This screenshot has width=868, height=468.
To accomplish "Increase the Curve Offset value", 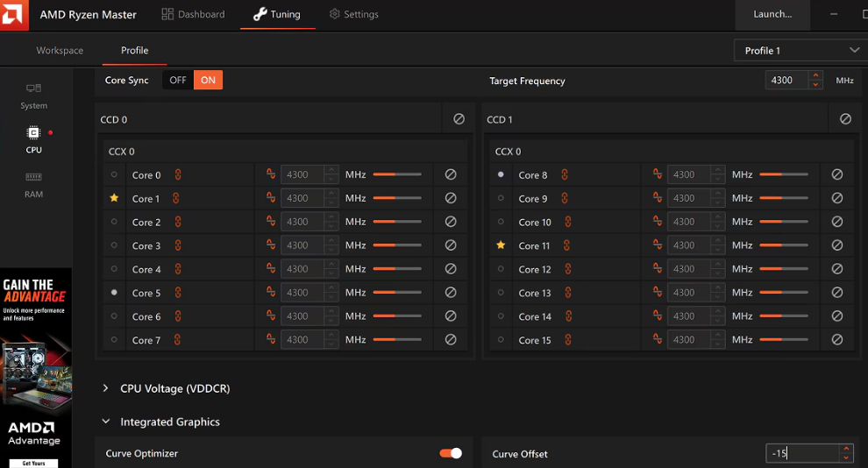I will tap(846, 449).
